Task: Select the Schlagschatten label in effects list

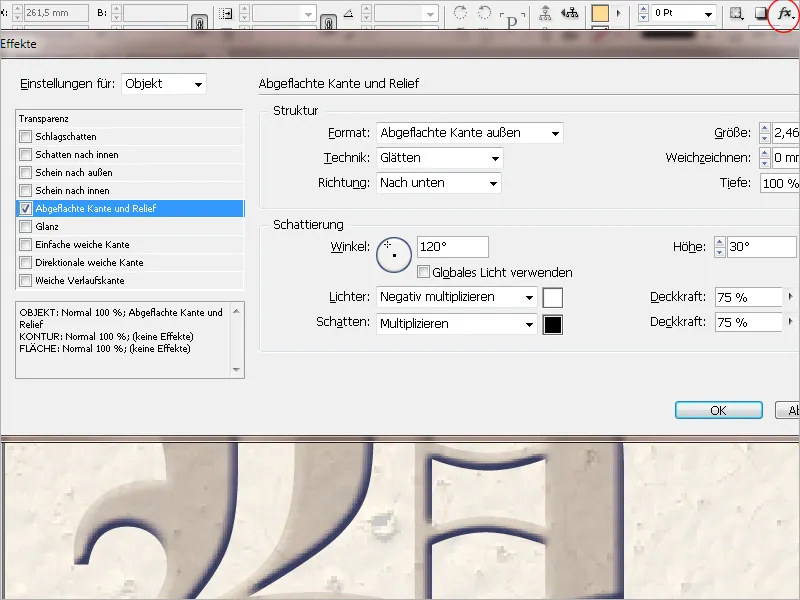Action: pyautogui.click(x=66, y=137)
